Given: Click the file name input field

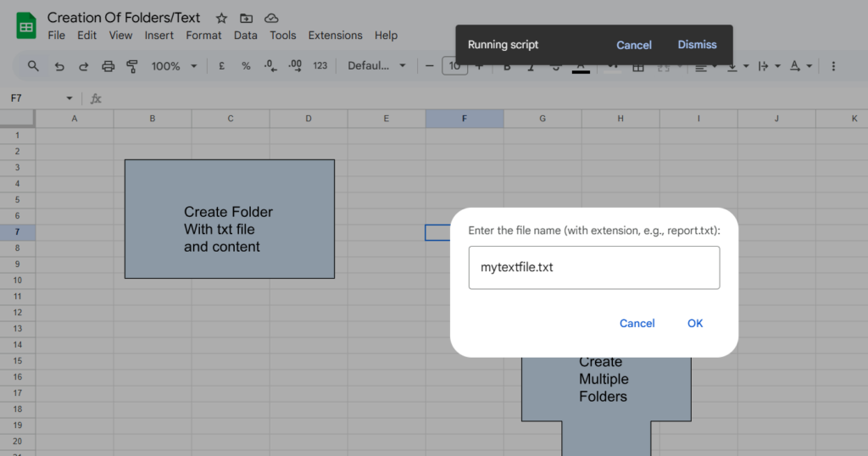Looking at the screenshot, I should (594, 268).
